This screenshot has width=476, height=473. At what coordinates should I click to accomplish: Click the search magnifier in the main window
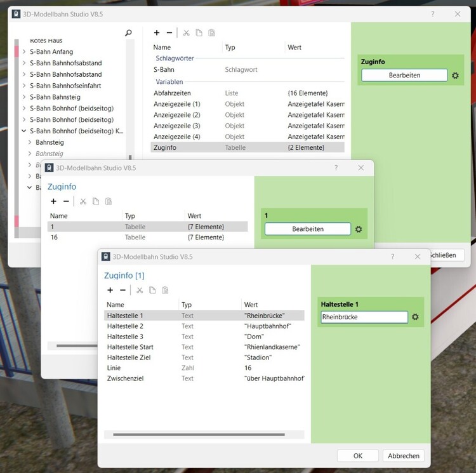[128, 33]
